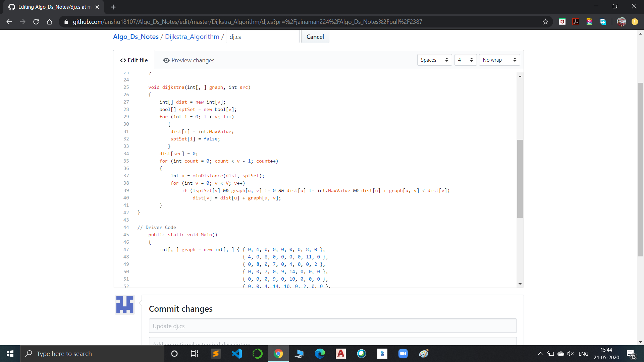
Task: Launch BlueStacks from the taskbar
Action: click(x=382, y=354)
